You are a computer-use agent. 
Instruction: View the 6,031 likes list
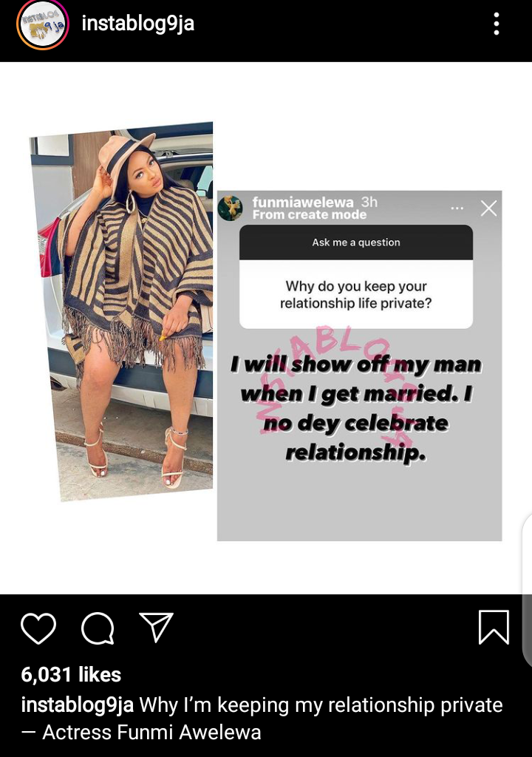(x=71, y=674)
